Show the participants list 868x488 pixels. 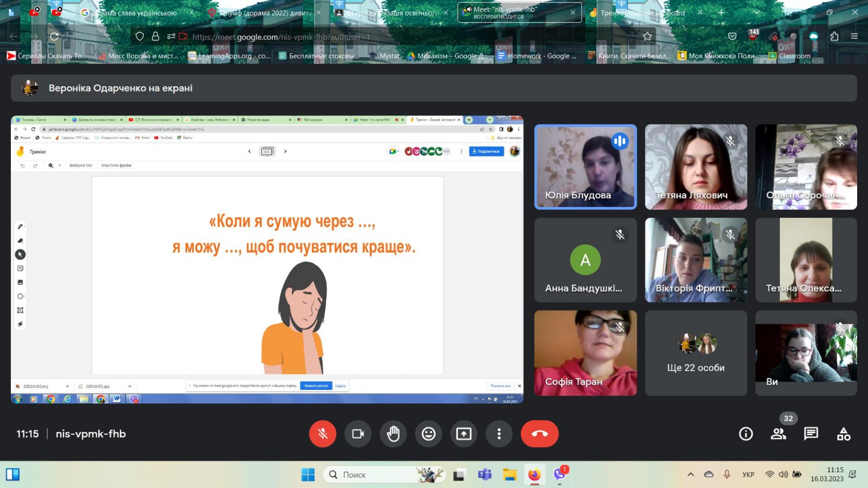[778, 434]
